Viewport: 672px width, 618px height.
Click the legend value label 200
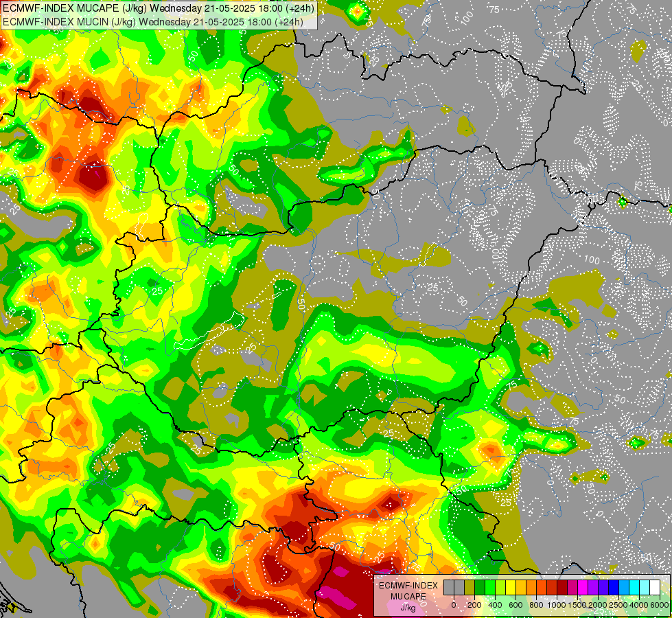pos(474,605)
